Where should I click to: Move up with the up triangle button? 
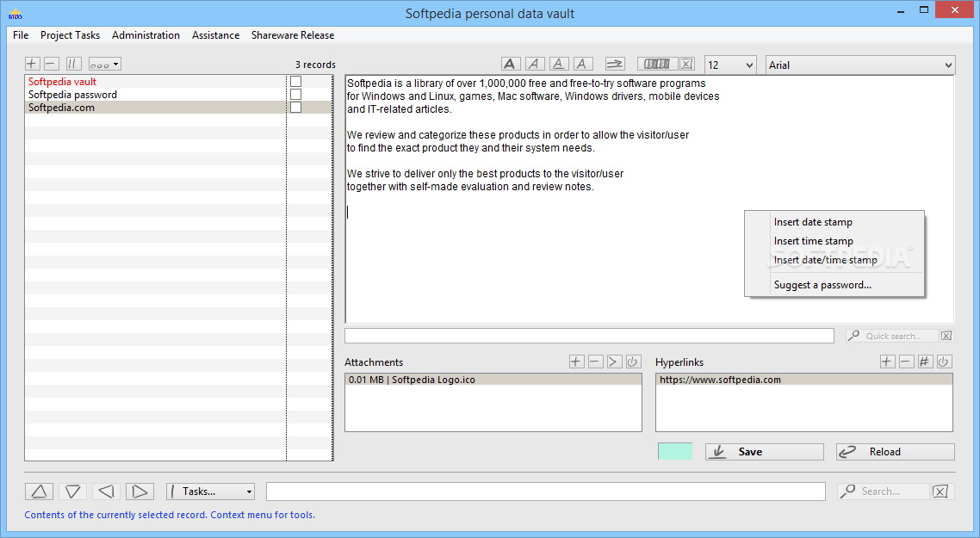point(39,492)
